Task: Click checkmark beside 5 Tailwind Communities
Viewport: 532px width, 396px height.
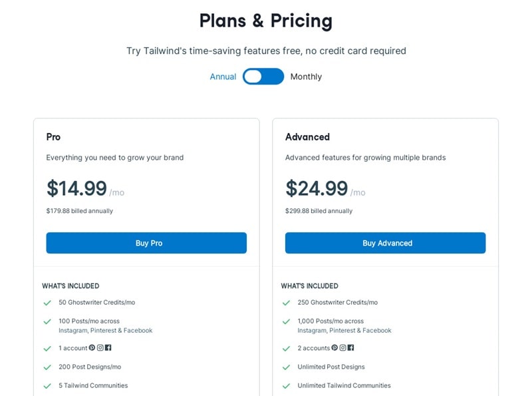Action: 47,386
